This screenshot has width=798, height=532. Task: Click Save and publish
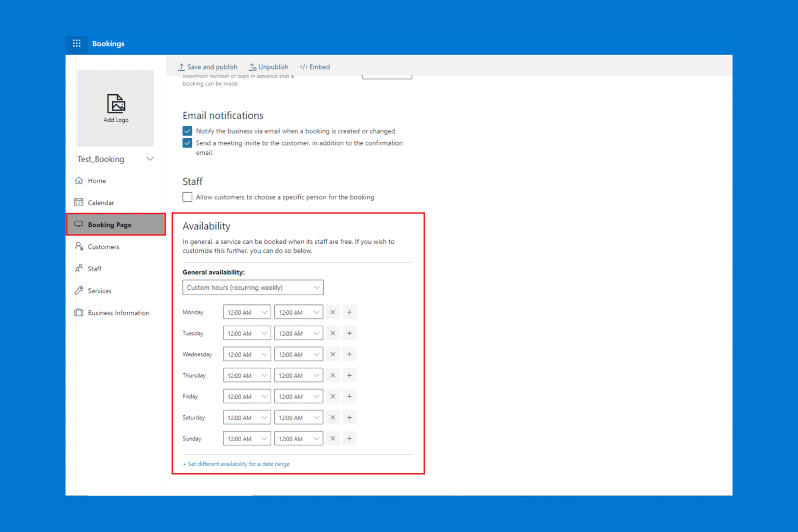point(208,67)
